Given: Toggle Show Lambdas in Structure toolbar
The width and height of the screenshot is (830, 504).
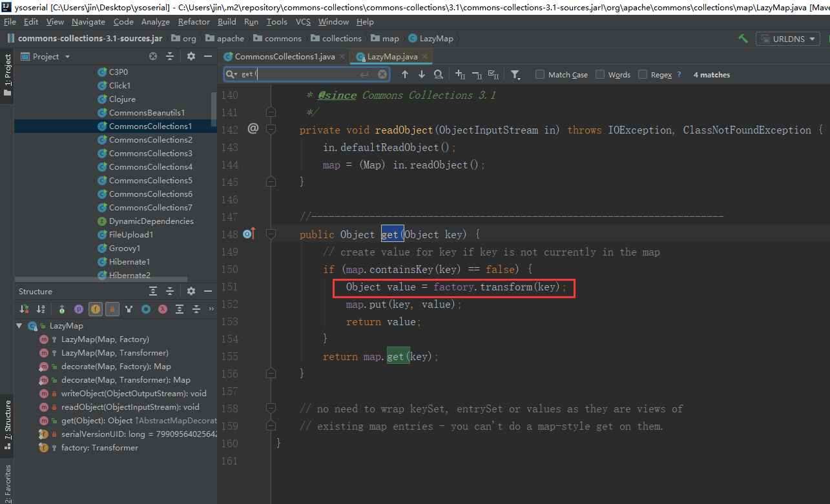Looking at the screenshot, I should pos(163,309).
